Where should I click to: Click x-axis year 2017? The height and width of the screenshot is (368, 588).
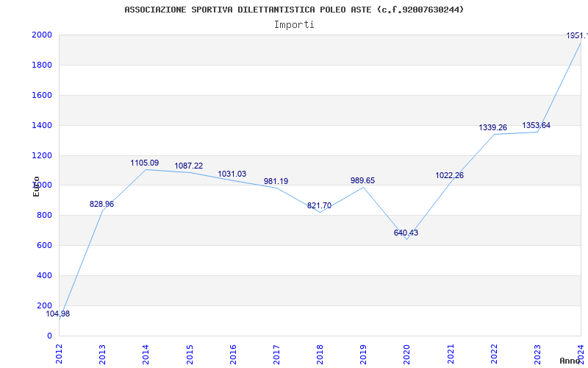(276, 354)
